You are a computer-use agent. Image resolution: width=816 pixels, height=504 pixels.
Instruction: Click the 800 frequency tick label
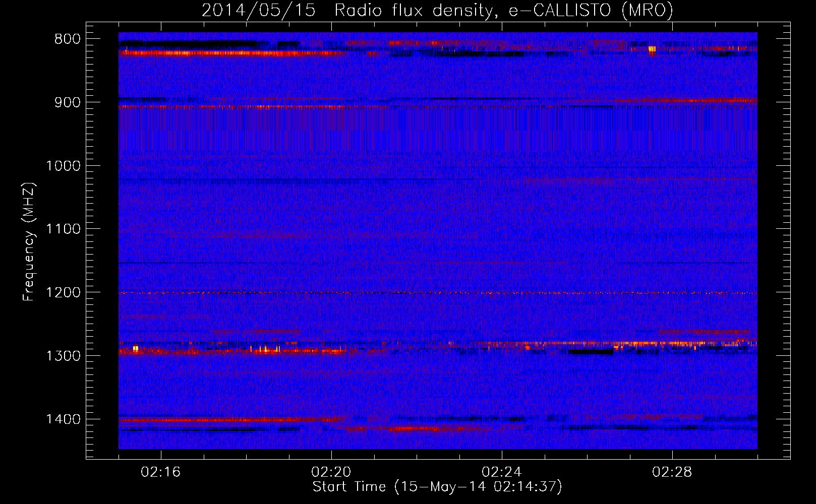(68, 39)
